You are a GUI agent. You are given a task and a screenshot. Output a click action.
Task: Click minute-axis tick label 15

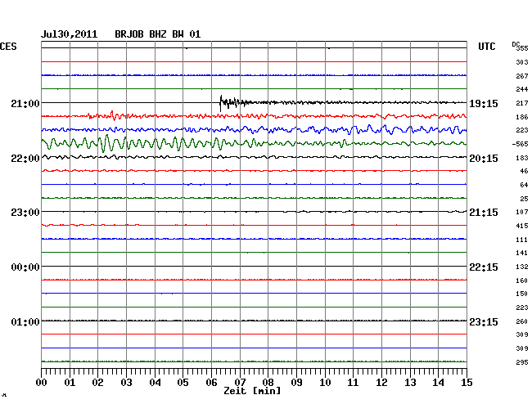[x=467, y=383]
